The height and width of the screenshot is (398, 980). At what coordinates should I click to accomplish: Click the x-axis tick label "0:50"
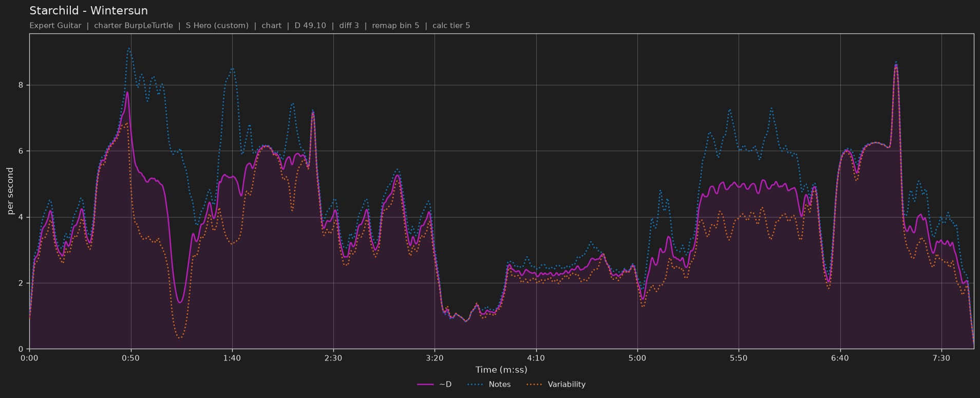[x=130, y=358]
